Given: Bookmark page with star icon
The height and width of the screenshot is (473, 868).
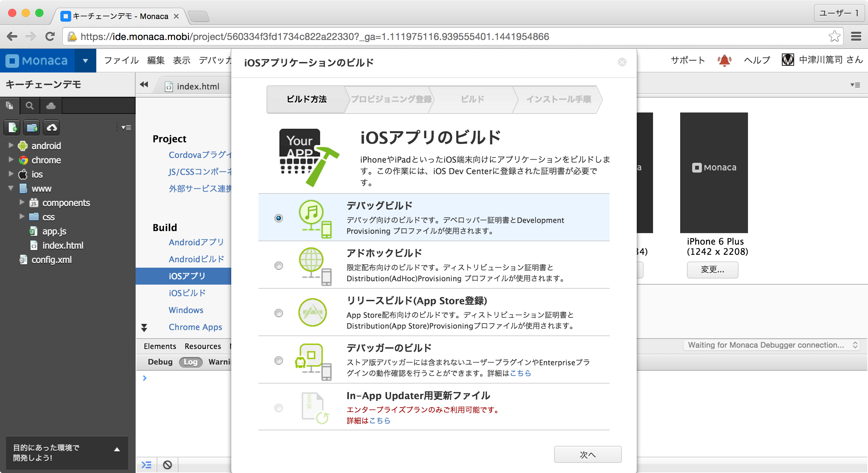Looking at the screenshot, I should pos(834,37).
